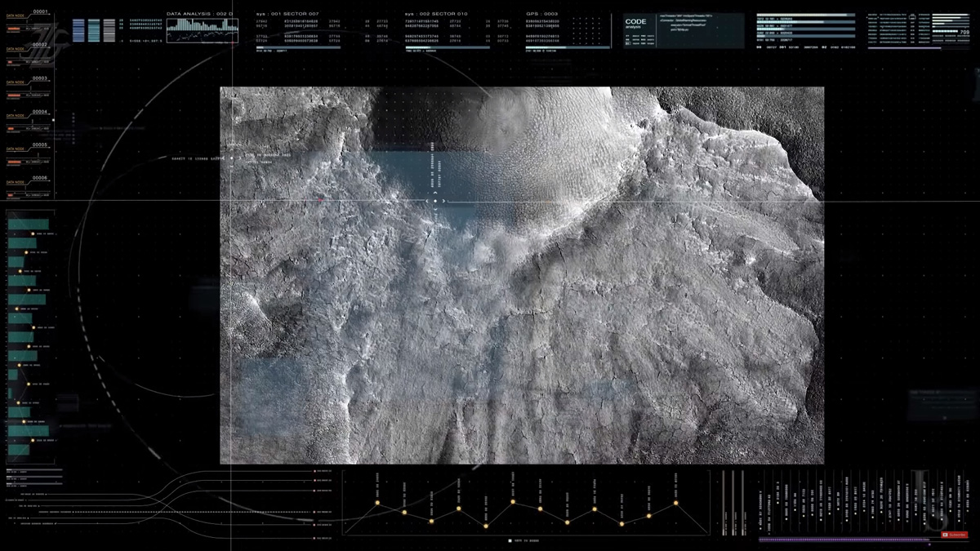The width and height of the screenshot is (980, 551).
Task: Click the sys 001 SECTOR 007 header
Action: coord(287,14)
